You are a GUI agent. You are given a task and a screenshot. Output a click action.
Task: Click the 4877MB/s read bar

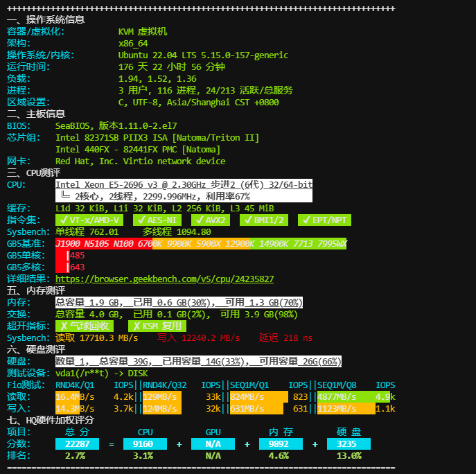[x=353, y=397]
